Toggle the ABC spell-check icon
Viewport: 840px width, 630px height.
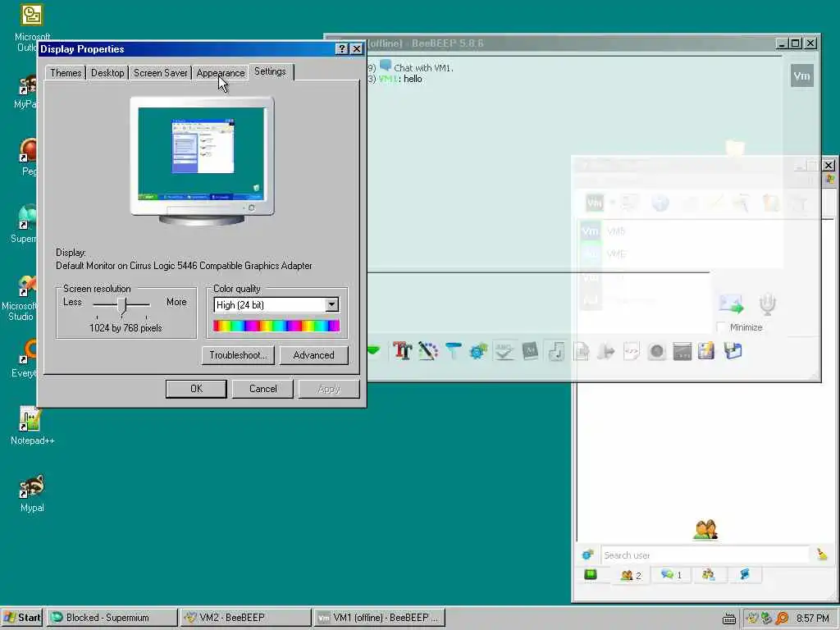504,351
